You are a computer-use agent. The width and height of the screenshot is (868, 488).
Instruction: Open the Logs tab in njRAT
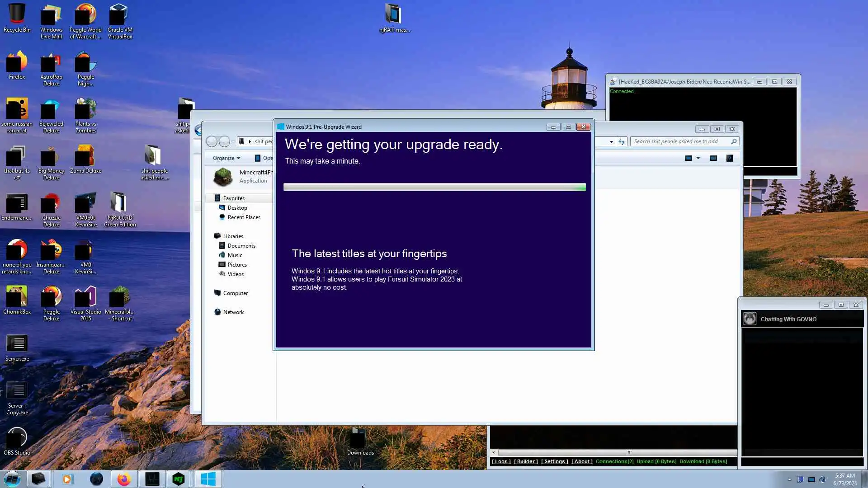tap(501, 461)
